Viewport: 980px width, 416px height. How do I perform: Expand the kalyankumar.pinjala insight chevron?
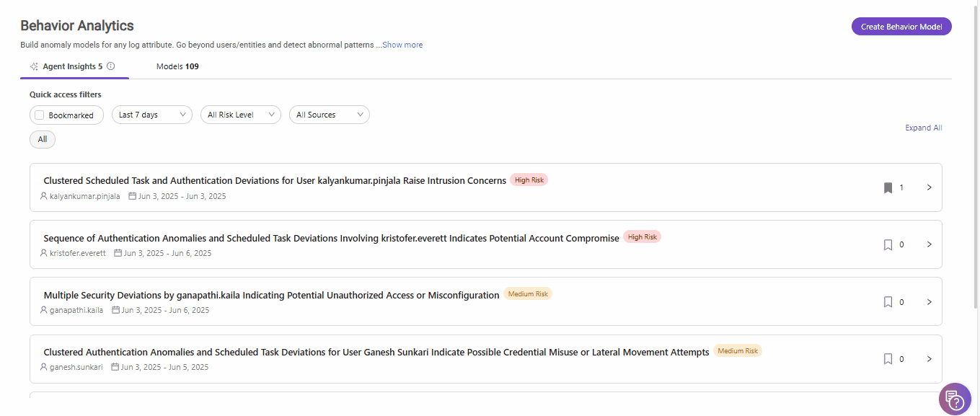tap(929, 187)
